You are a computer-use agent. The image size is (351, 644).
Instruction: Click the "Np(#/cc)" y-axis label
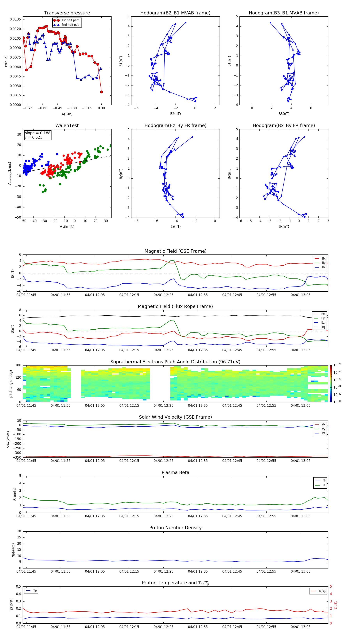13,550
